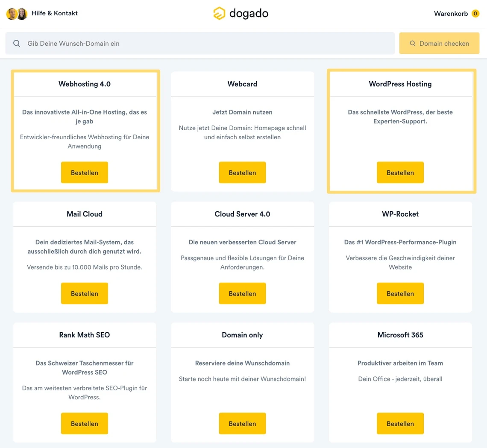This screenshot has width=487, height=448.
Task: Click Bestellen for Mail Cloud
Action: (84, 293)
